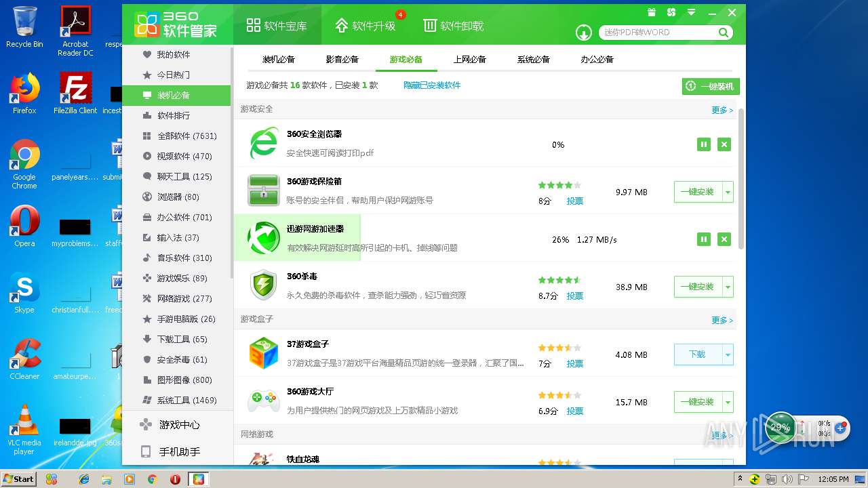The image size is (868, 488).
Task: Open 浏览器 (80) category
Action: (176, 197)
